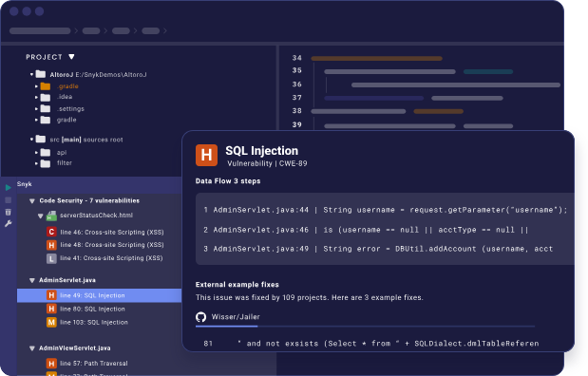Collapse the Code Security vulnerabilities group

pyautogui.click(x=32, y=201)
